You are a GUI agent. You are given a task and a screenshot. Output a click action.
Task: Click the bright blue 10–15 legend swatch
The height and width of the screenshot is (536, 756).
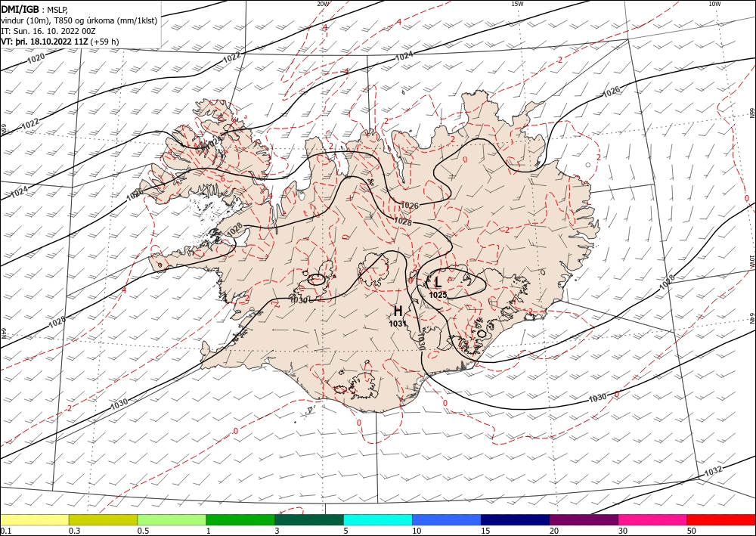pos(447,519)
